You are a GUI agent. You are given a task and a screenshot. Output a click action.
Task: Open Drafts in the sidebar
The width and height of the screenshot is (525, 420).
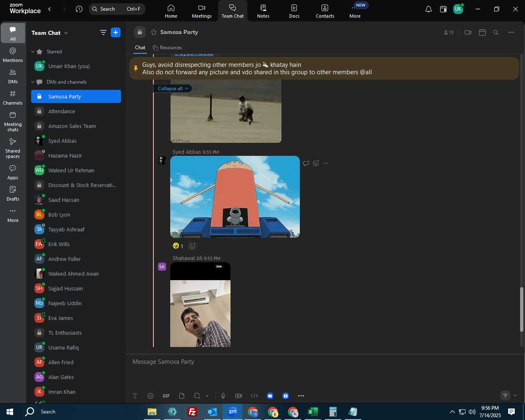coord(13,194)
